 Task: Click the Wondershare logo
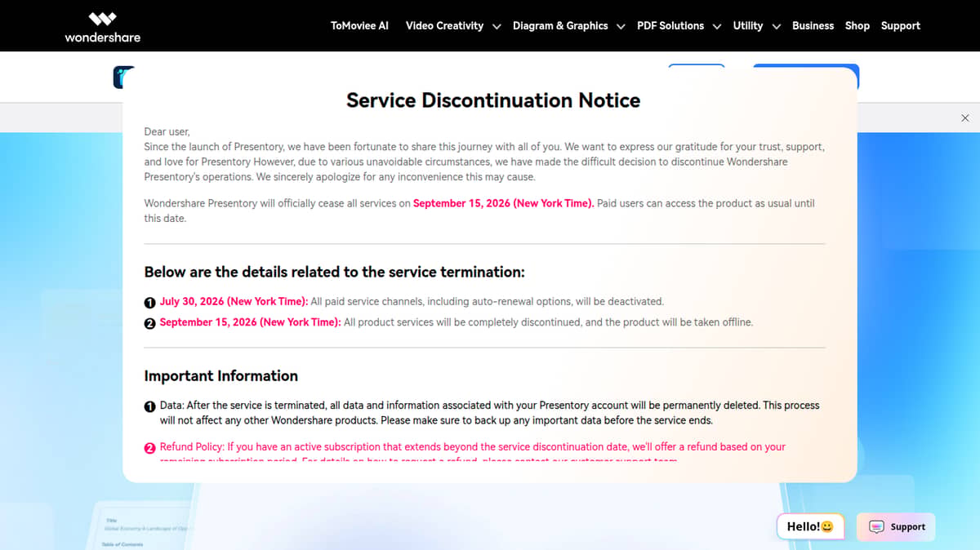(103, 26)
